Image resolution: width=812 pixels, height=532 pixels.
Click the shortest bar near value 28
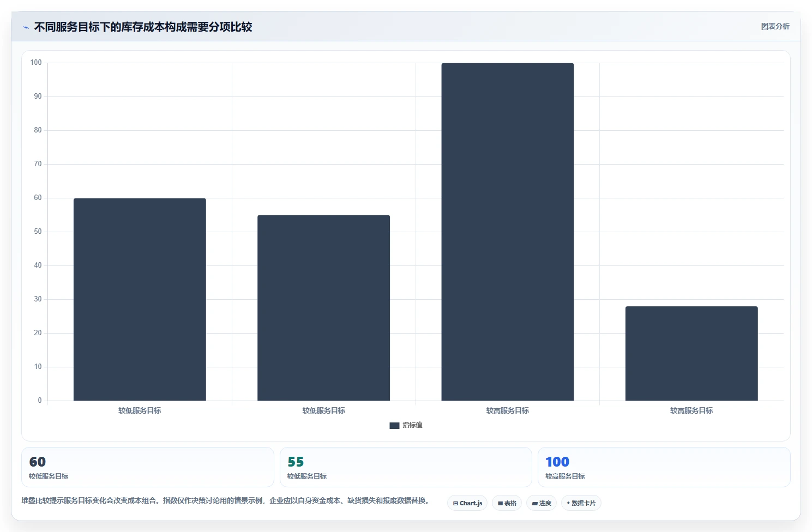pos(691,353)
